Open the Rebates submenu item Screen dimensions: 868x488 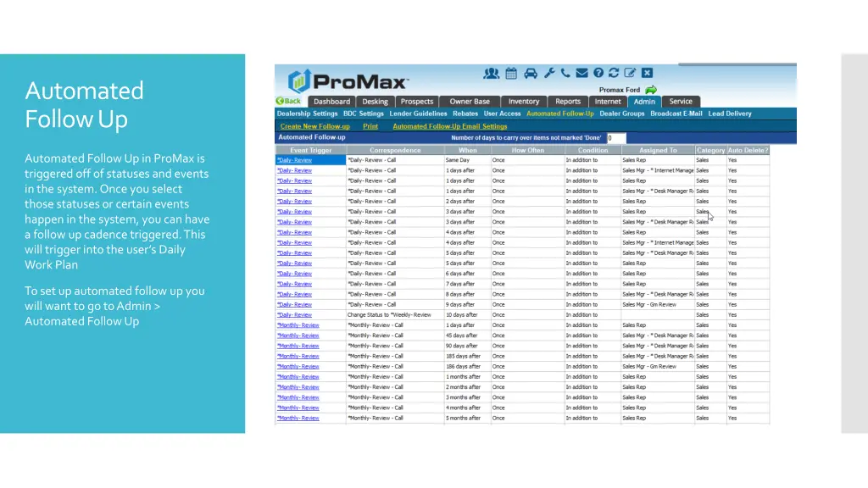click(465, 114)
